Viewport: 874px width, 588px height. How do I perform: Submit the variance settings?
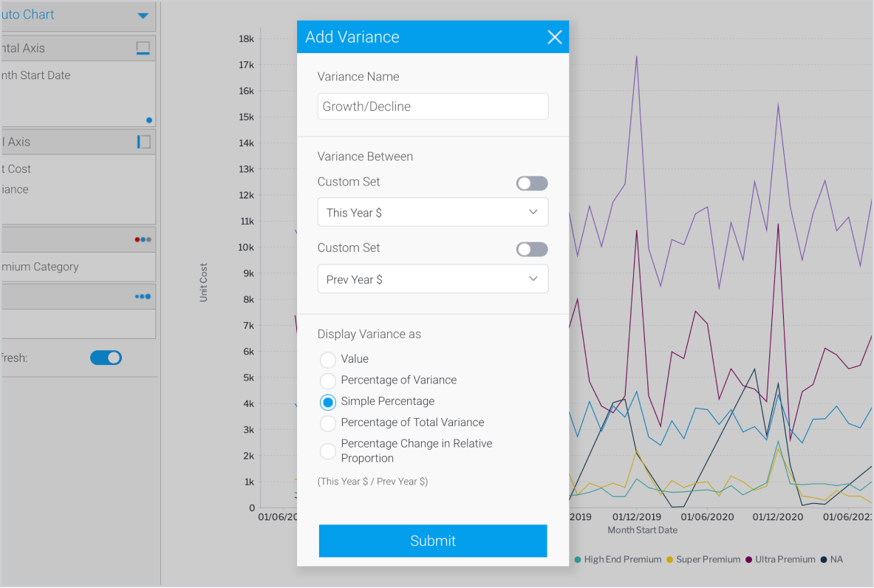433,541
